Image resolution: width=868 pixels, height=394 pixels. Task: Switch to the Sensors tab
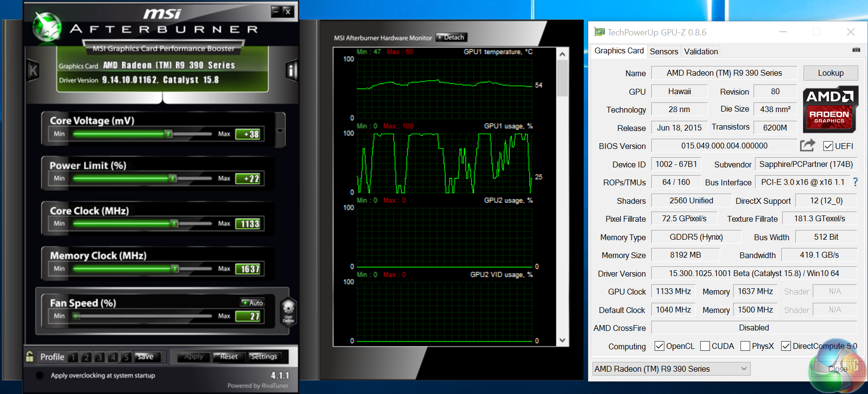pos(663,51)
